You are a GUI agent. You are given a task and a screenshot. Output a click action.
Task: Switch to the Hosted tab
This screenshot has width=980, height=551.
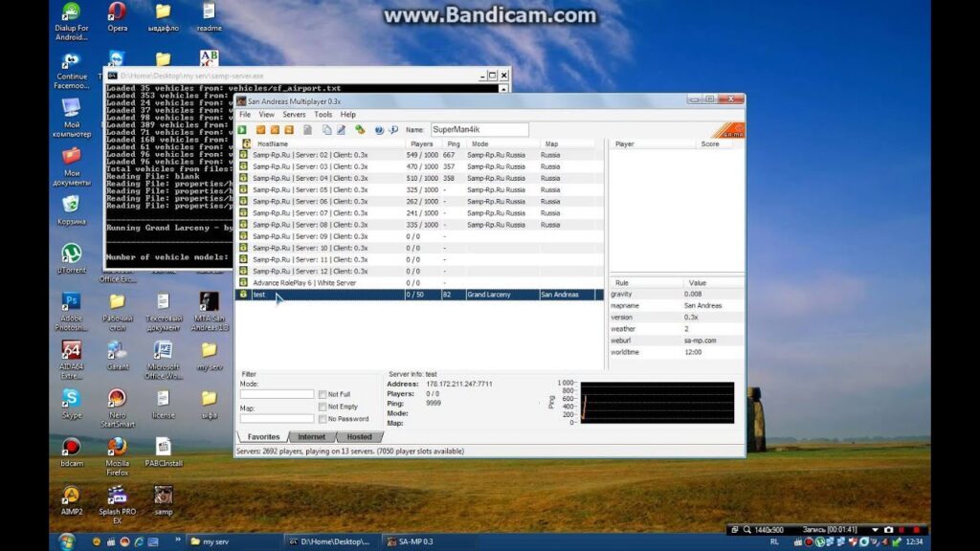coord(360,436)
